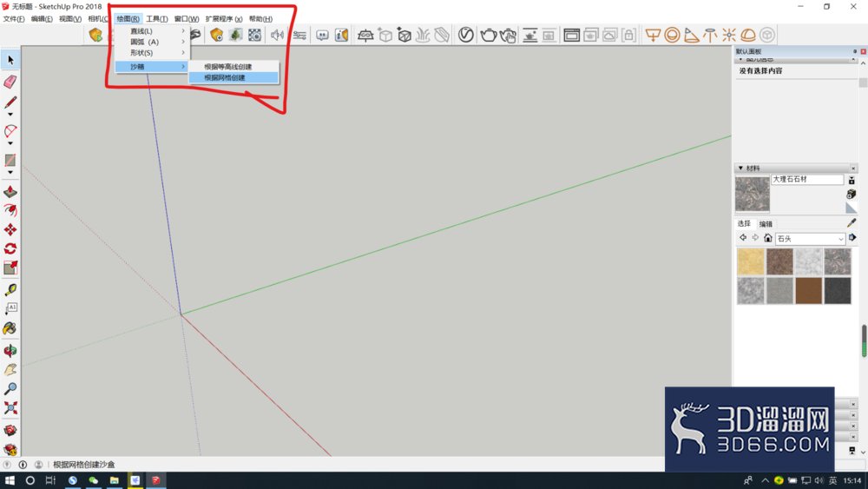Choose the Text label tool
This screenshot has width=868, height=489.
pyautogui.click(x=10, y=308)
